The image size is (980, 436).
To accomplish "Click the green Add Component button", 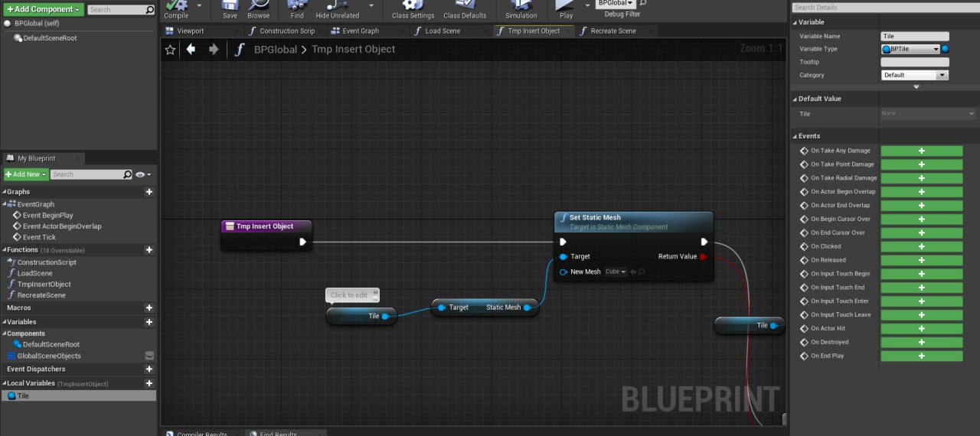I will tap(44, 9).
